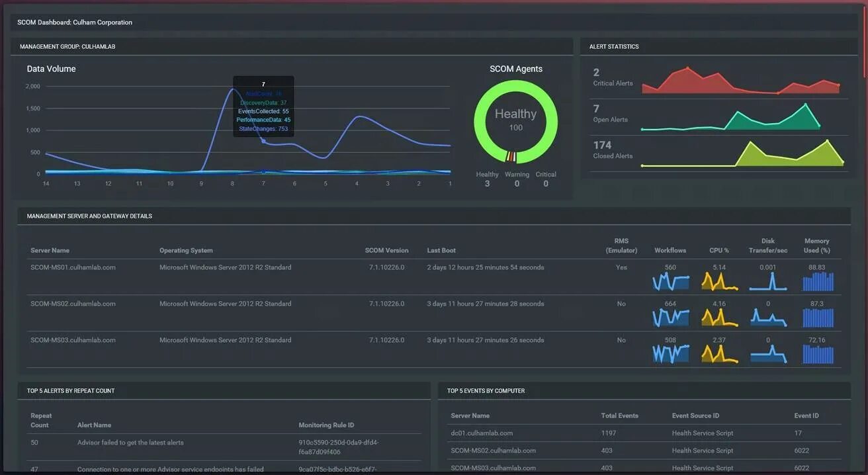Image resolution: width=868 pixels, height=475 pixels.
Task: Sort by the Total Events column header
Action: click(x=620, y=416)
